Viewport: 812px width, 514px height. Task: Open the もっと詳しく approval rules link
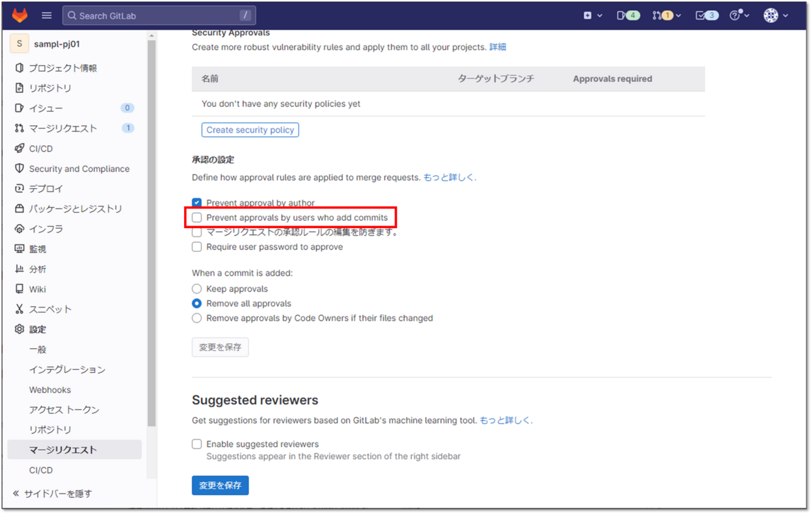point(451,177)
